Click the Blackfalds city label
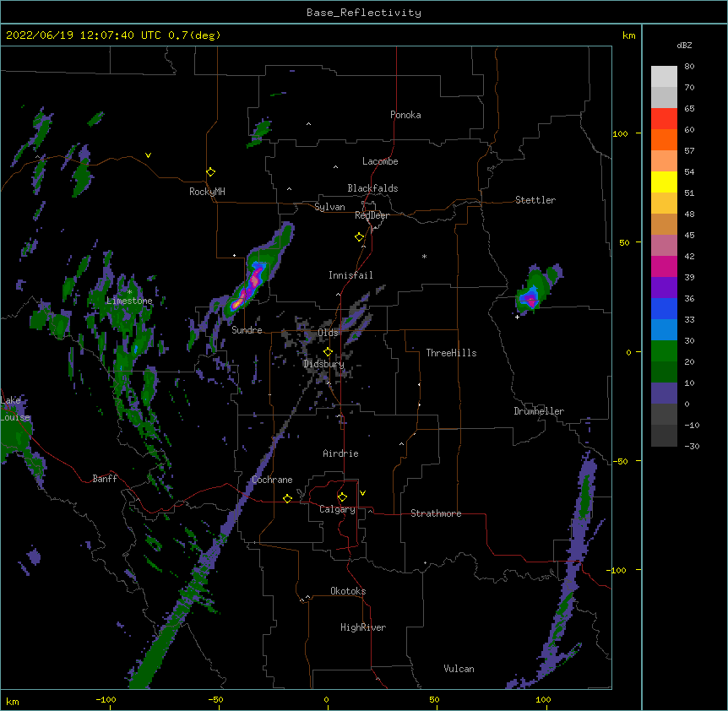The height and width of the screenshot is (711, 728). pyautogui.click(x=372, y=188)
